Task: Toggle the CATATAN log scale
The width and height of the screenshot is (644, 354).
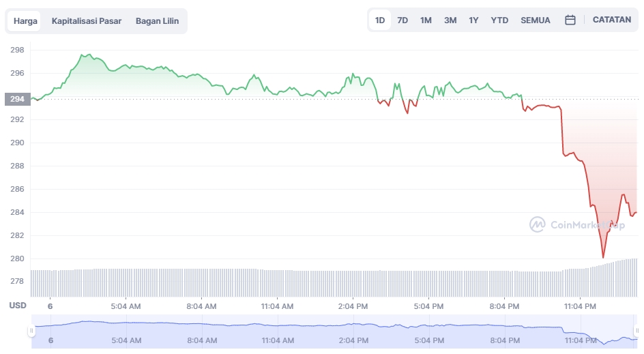Action: (612, 20)
